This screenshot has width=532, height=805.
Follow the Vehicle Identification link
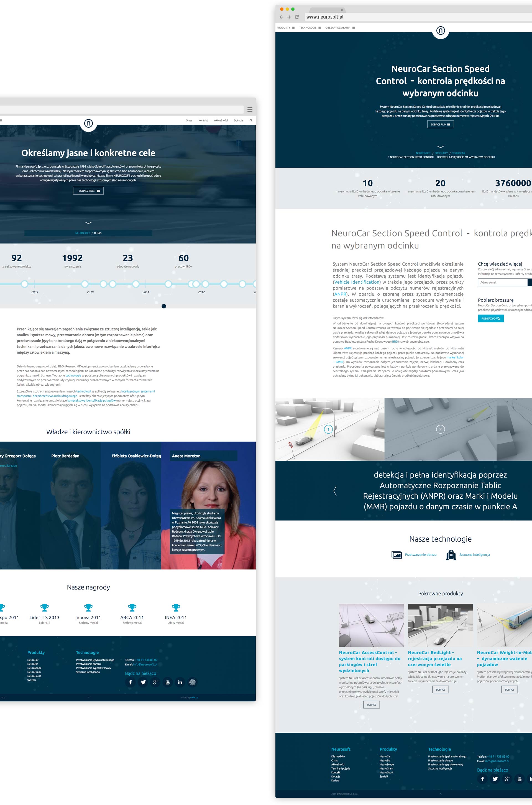coord(357,282)
